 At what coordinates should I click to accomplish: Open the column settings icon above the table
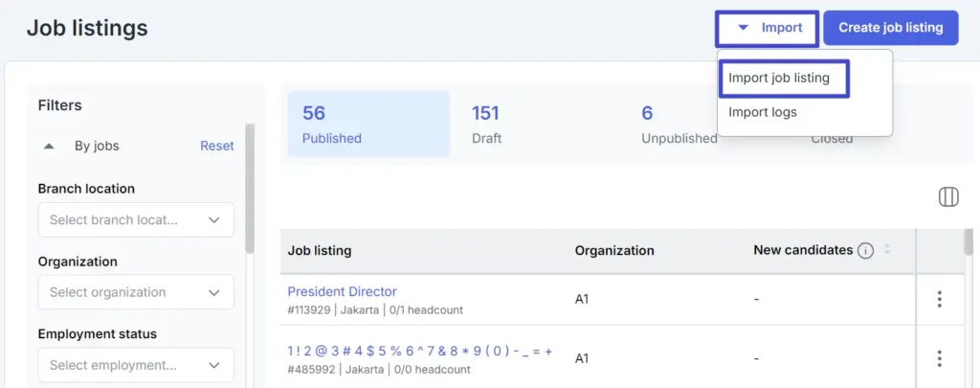(x=948, y=197)
